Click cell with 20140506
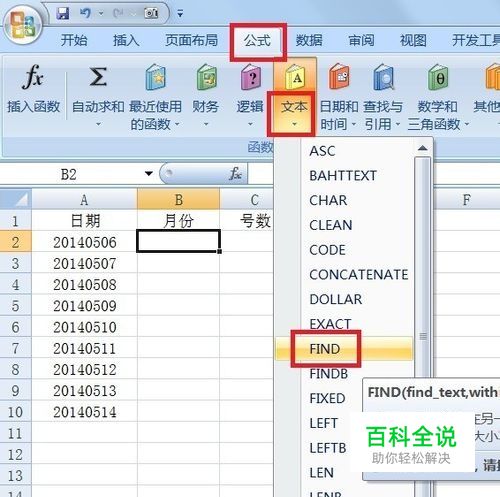This screenshot has width=500, height=497. 85,242
